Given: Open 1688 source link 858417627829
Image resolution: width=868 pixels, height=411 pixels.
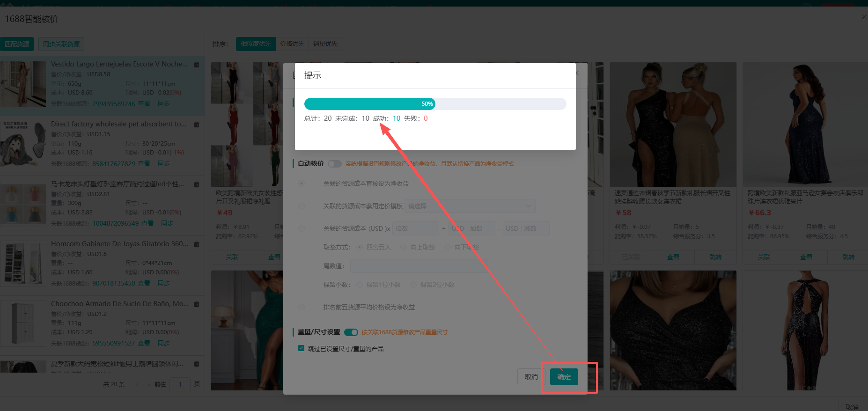Looking at the screenshot, I should coord(114,164).
